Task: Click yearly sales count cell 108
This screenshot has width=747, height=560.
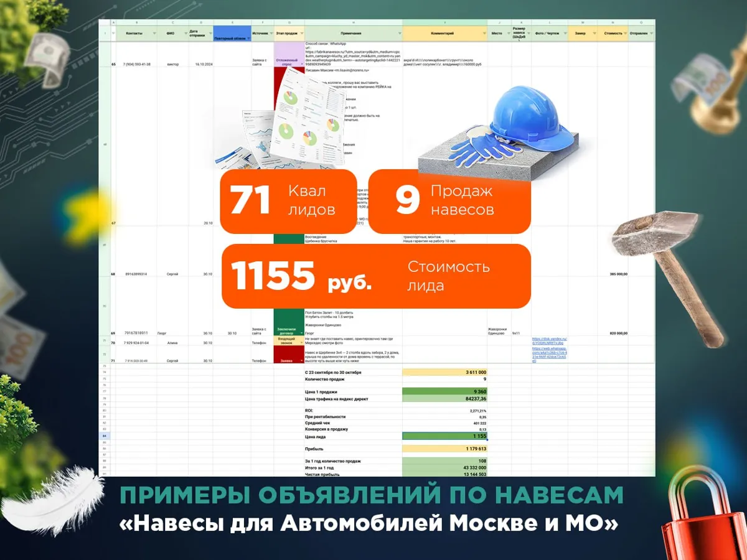Action: (x=445, y=461)
